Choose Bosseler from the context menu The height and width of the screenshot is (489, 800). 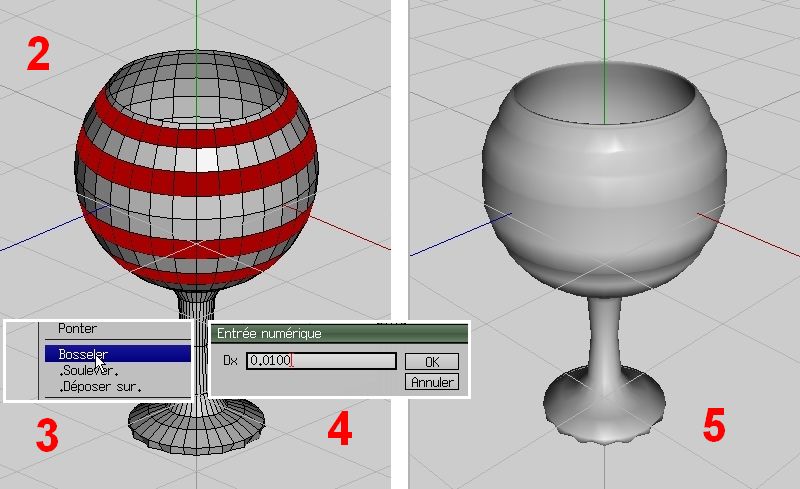(117, 354)
